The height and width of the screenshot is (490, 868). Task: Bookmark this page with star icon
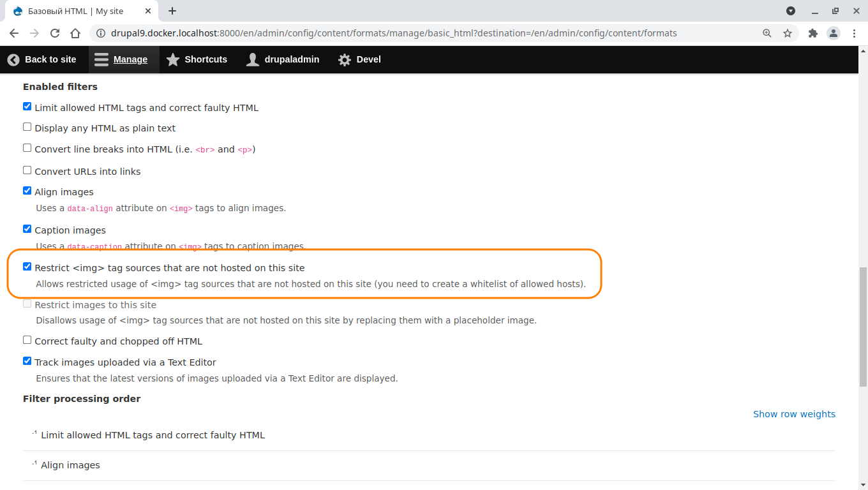coord(788,33)
